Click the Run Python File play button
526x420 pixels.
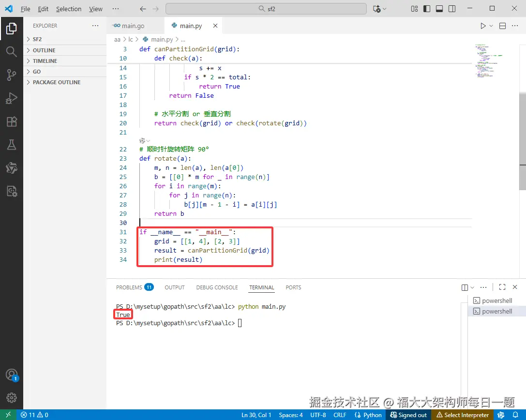483,26
